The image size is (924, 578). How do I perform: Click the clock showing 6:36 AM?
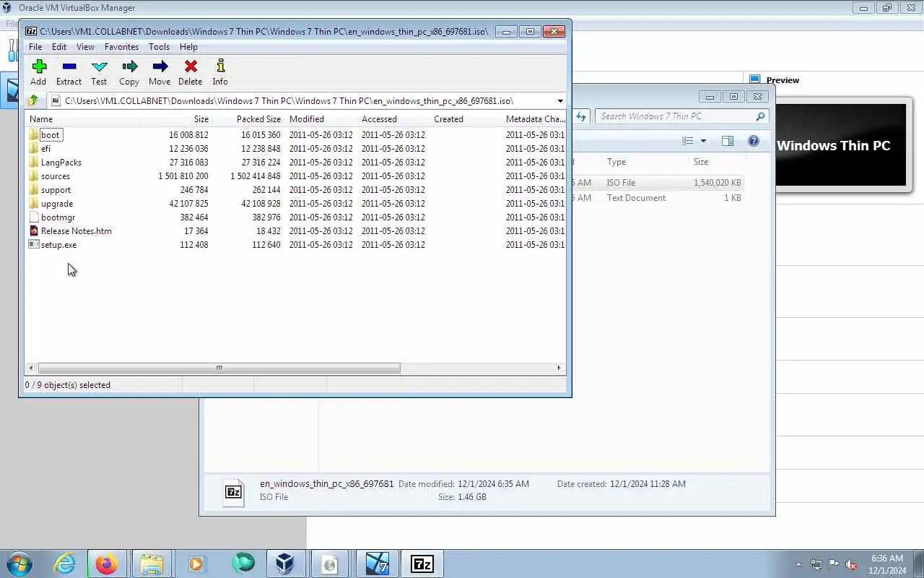[x=887, y=564]
